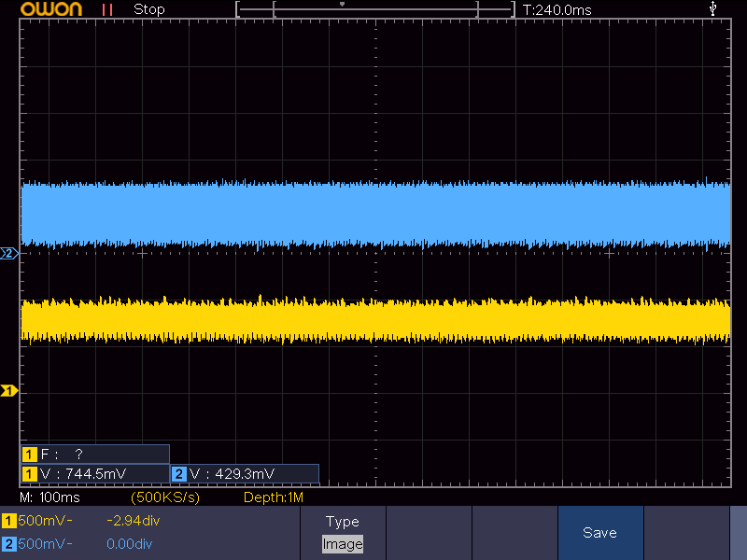Click the channel 1 icon beside 744.5mV
Screen dimensions: 747x560
[x=29, y=474]
